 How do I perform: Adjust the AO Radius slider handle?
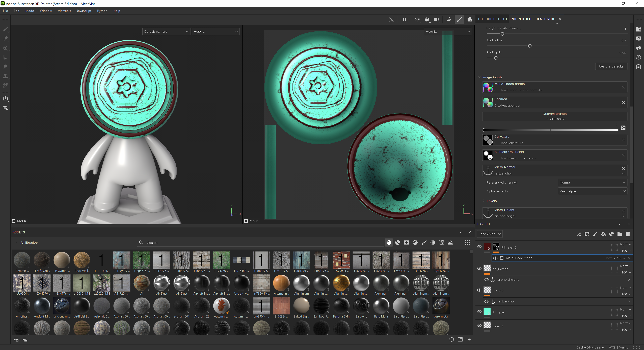[529, 46]
